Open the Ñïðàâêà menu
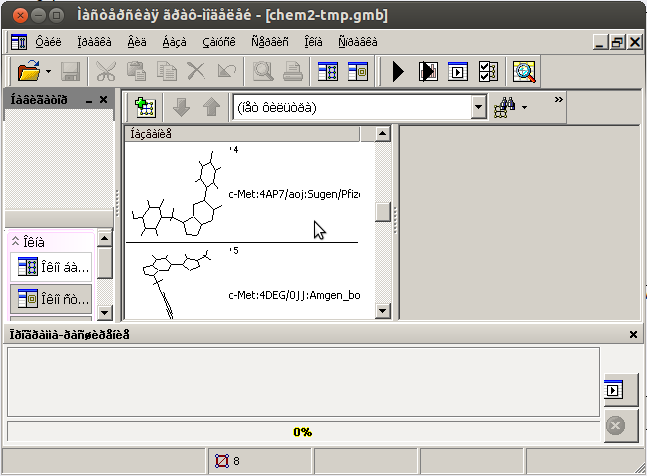 coord(358,42)
